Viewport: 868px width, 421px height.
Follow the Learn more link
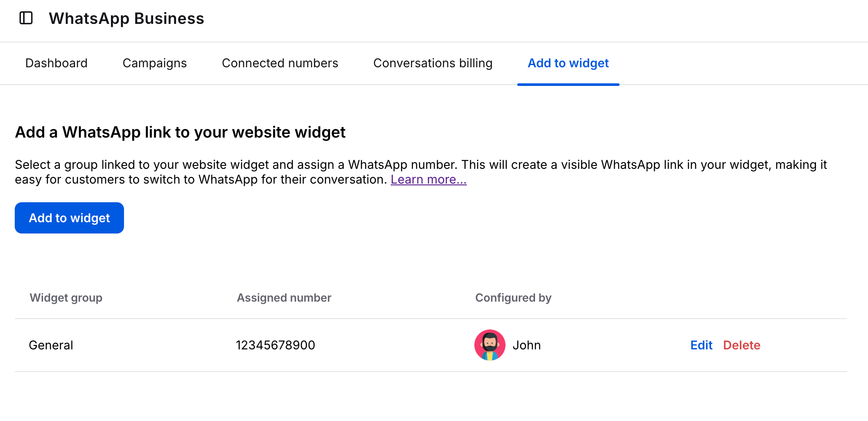428,180
